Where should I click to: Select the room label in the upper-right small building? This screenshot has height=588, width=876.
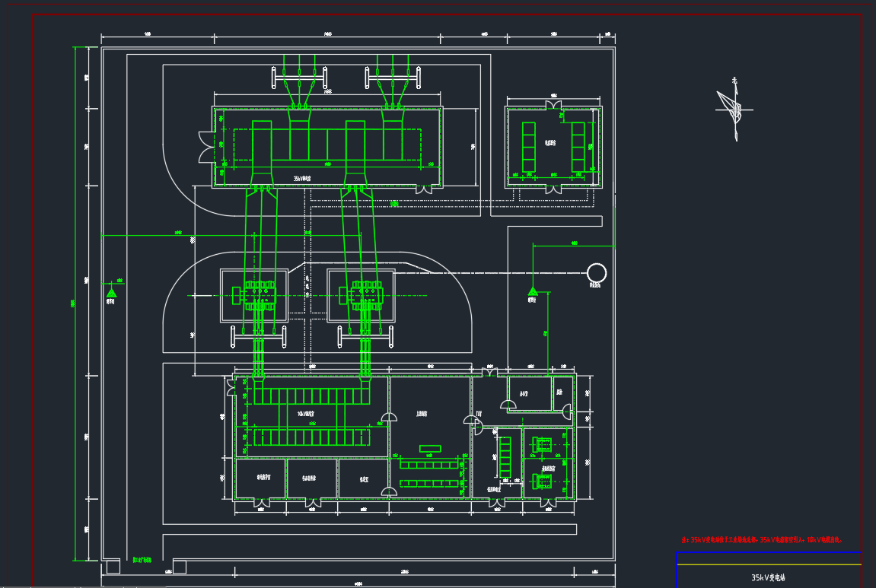click(550, 142)
